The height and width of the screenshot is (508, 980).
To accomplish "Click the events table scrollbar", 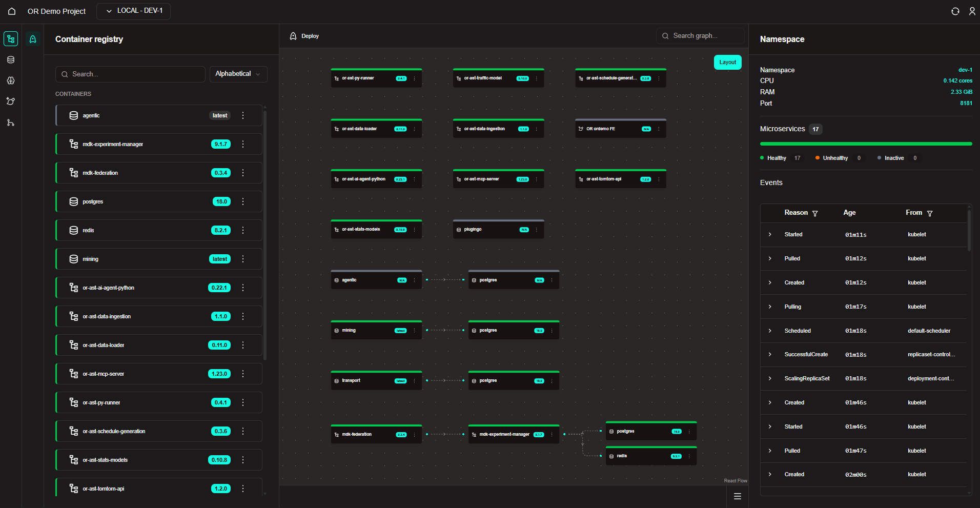I will point(969,230).
